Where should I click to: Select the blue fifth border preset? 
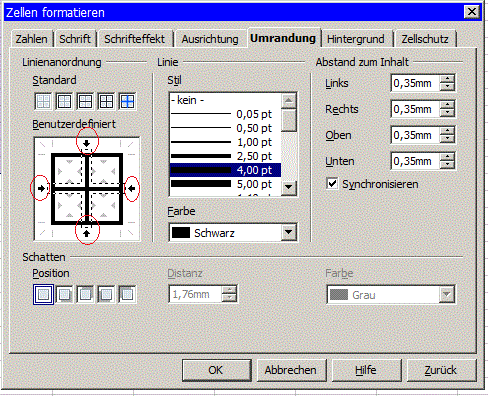click(127, 101)
